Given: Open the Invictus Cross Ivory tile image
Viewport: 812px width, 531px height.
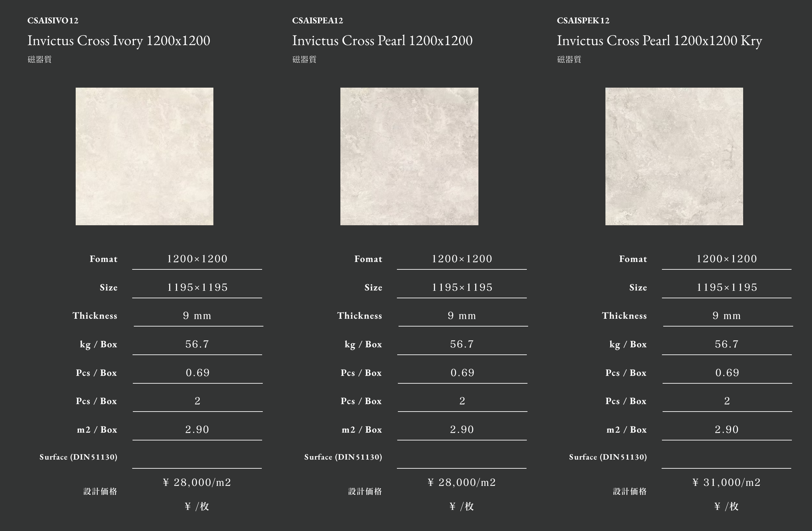Looking at the screenshot, I should (144, 156).
